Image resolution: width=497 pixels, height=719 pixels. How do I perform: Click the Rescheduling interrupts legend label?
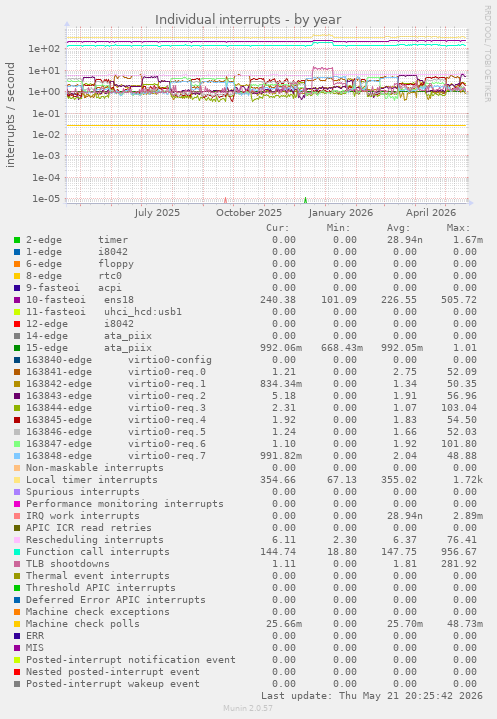(94, 540)
